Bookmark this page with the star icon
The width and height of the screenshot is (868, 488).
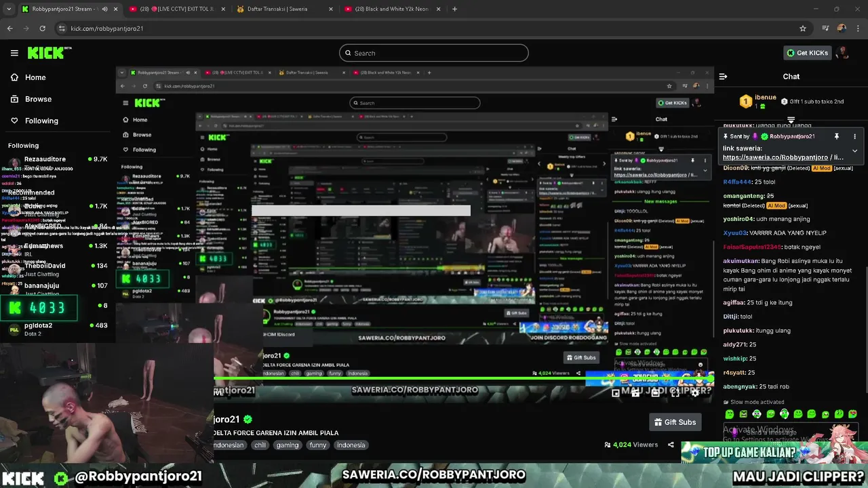(x=803, y=28)
